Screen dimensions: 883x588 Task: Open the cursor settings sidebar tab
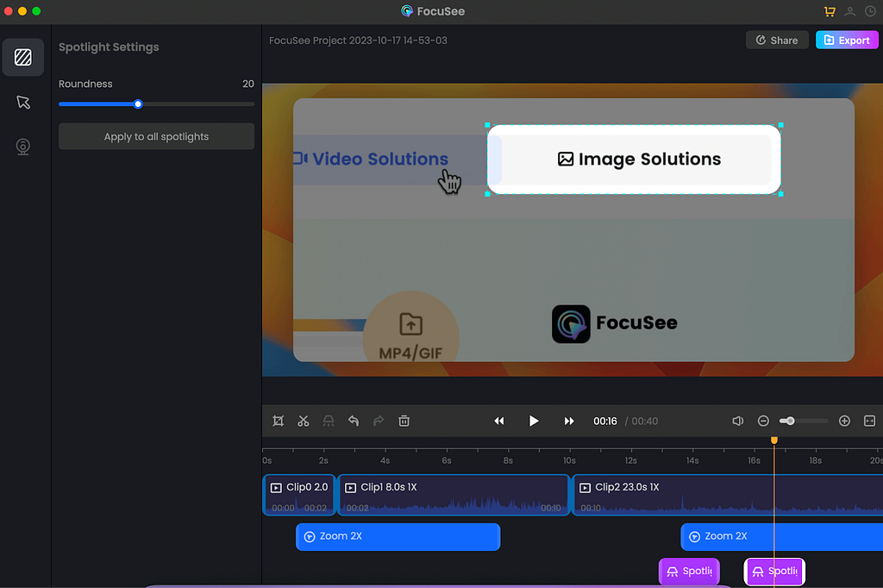(x=23, y=103)
